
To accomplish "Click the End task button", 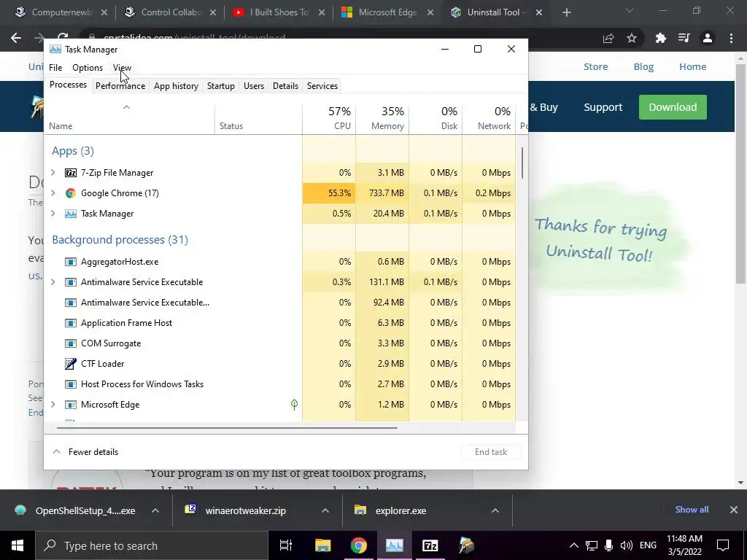I will click(491, 452).
